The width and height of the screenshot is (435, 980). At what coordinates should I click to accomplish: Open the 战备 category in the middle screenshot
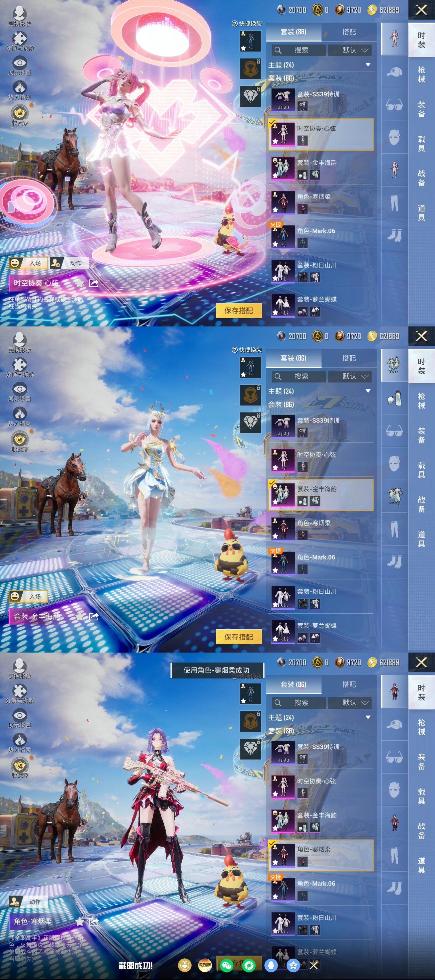(421, 504)
